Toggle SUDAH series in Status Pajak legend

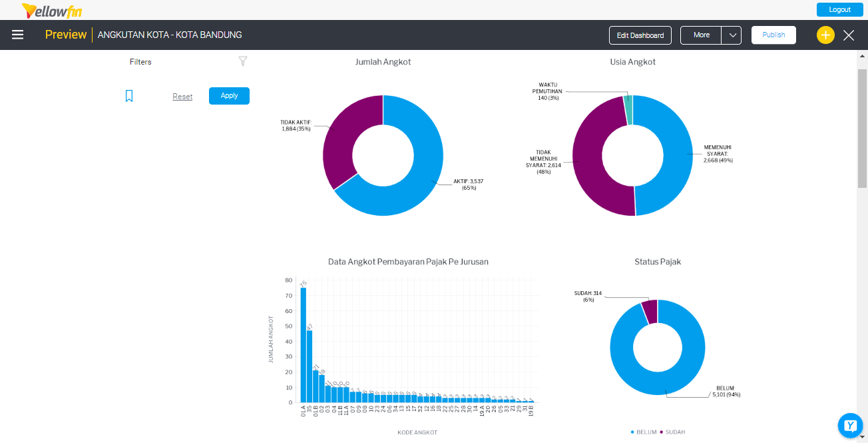pyautogui.click(x=672, y=432)
